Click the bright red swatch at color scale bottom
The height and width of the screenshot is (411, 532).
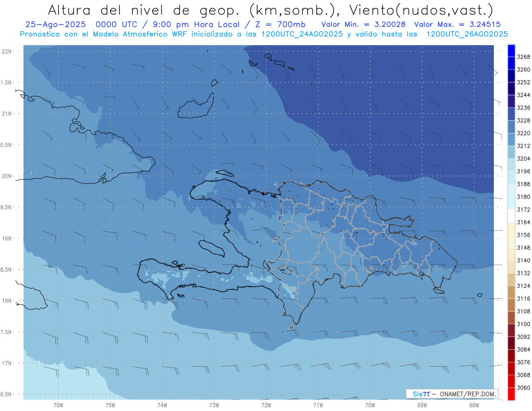(x=511, y=394)
